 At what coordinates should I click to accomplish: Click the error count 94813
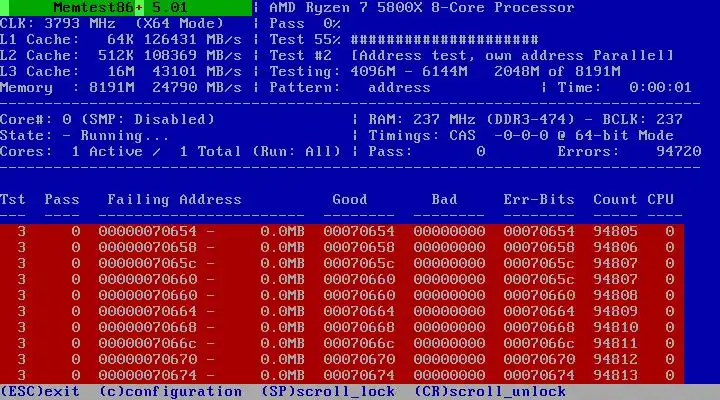[615, 376]
